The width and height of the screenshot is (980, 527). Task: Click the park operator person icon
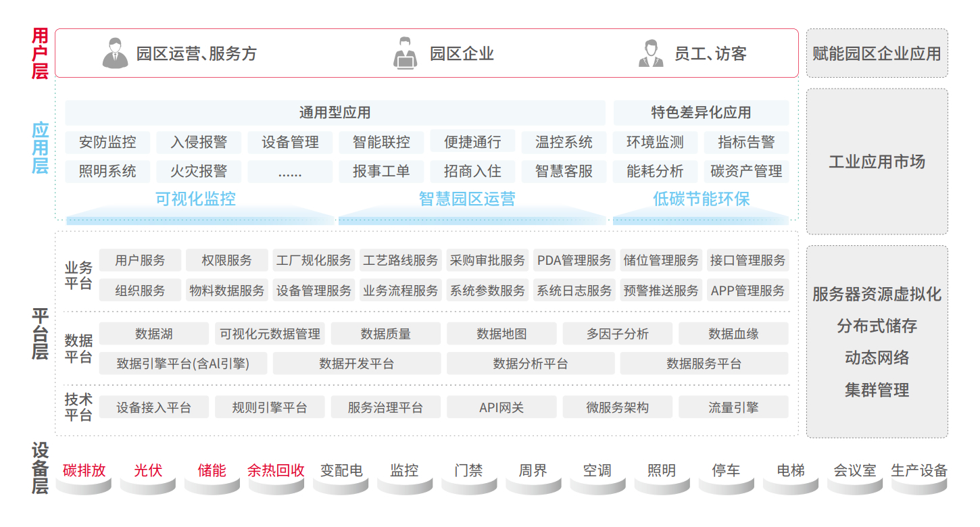pyautogui.click(x=115, y=53)
